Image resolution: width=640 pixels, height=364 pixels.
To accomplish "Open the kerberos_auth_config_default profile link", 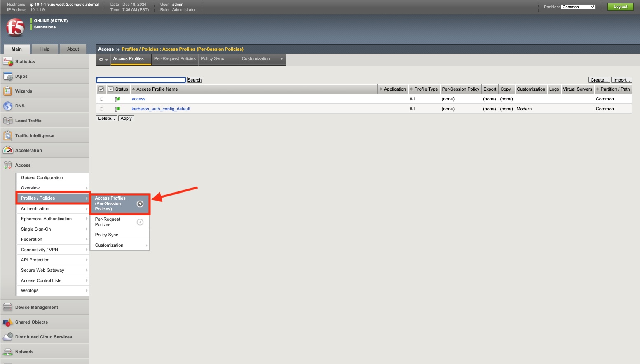I will 161,109.
